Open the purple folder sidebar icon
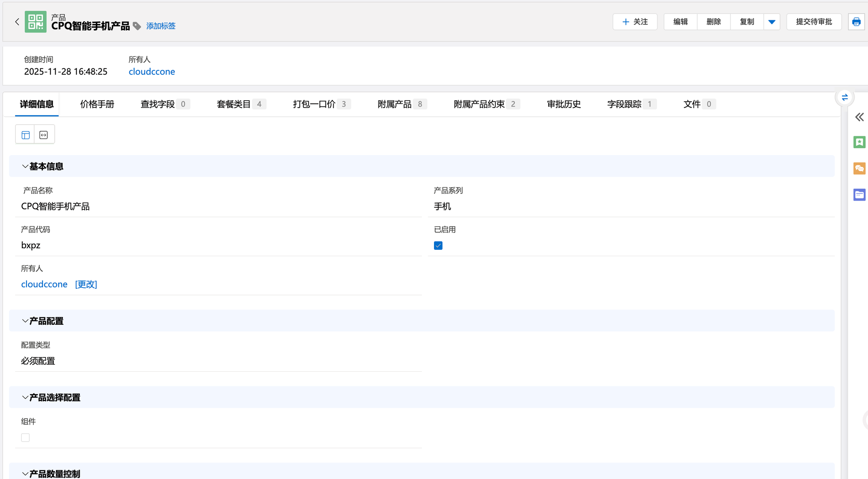 (859, 195)
